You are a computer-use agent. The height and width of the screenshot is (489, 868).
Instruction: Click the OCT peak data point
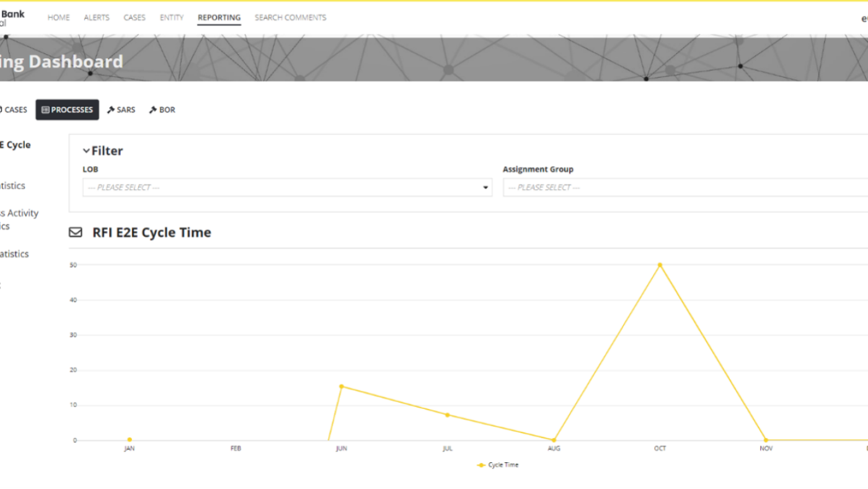pyautogui.click(x=660, y=265)
